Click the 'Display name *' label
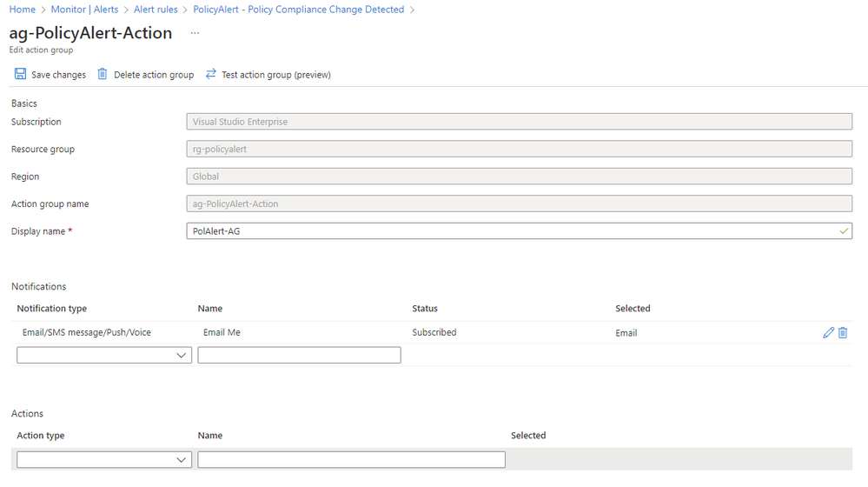The image size is (868, 487). point(42,231)
